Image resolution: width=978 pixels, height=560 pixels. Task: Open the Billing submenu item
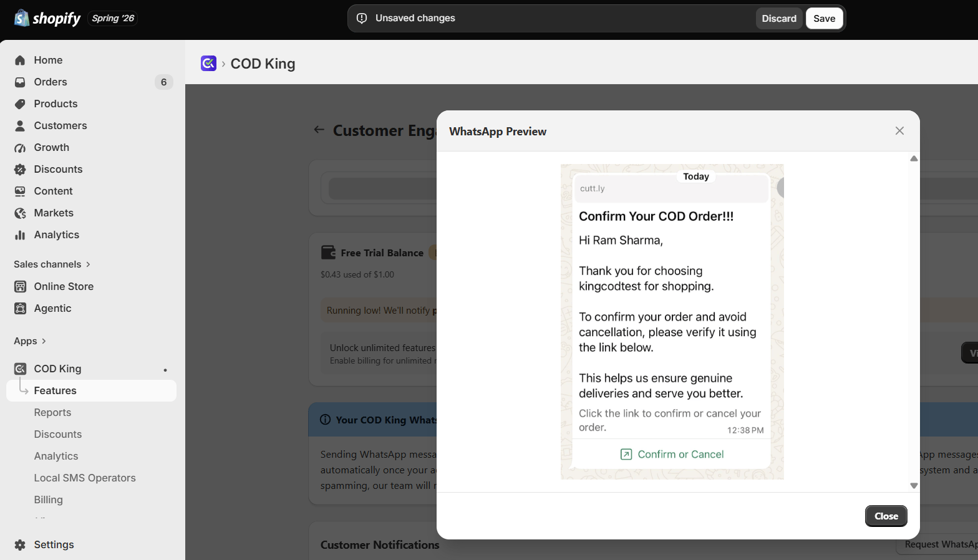pyautogui.click(x=48, y=500)
